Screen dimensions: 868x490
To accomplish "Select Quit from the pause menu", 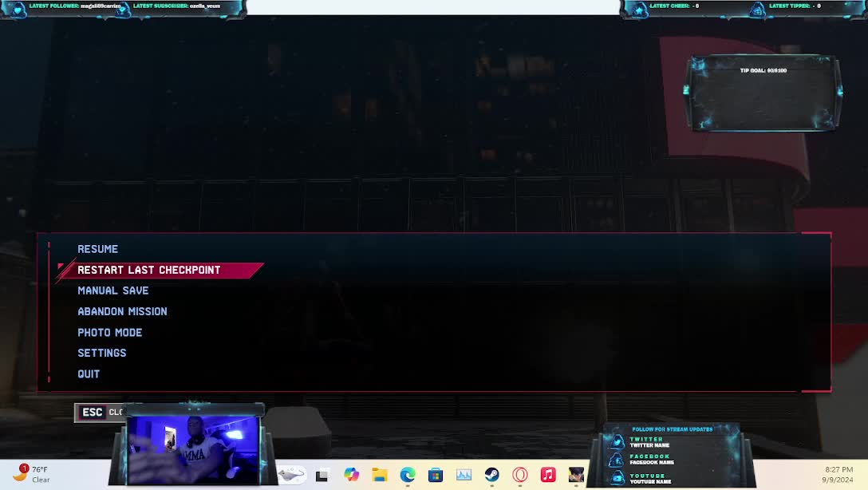I will tap(89, 374).
